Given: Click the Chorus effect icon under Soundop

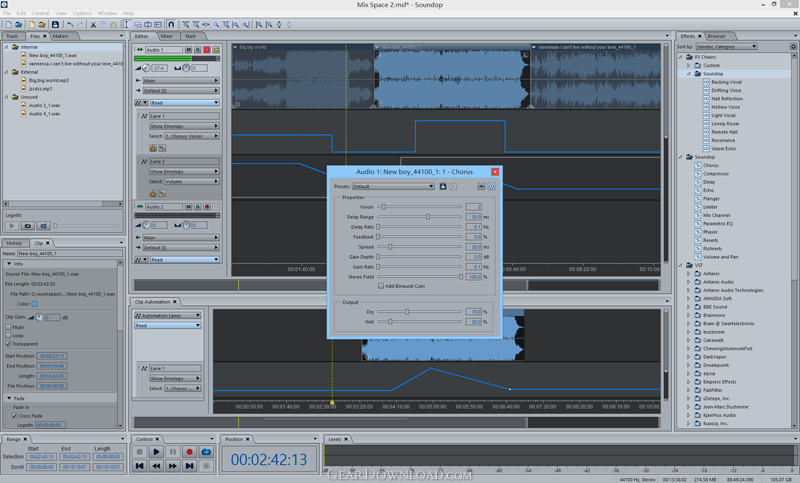Looking at the screenshot, I should [x=697, y=165].
